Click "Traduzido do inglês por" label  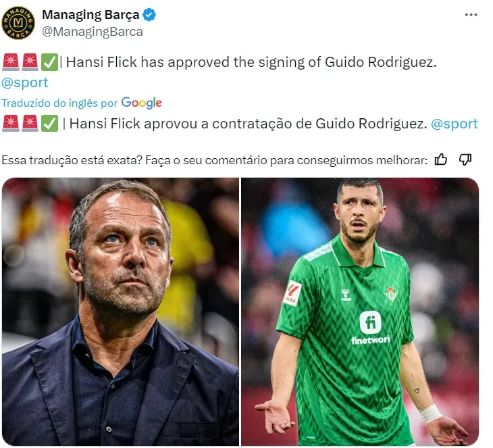click(59, 103)
